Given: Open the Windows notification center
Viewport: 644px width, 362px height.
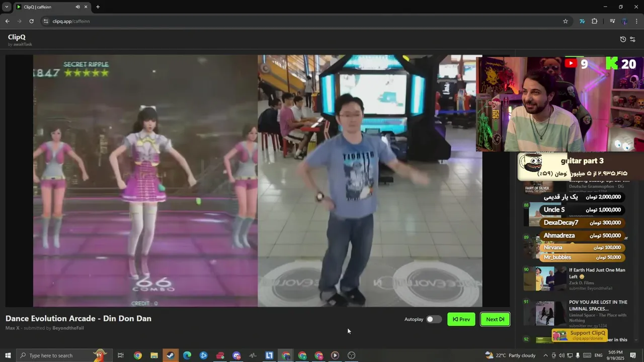Looking at the screenshot, I should 633,355.
